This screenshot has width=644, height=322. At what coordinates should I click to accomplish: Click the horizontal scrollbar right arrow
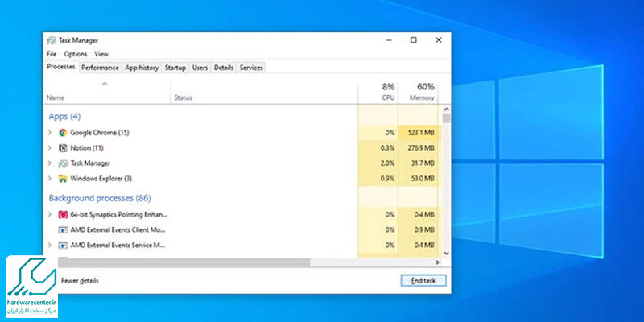pyautogui.click(x=437, y=262)
